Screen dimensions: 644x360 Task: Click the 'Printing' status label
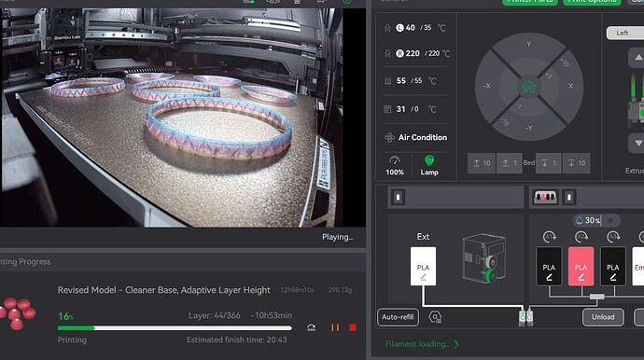(72, 339)
